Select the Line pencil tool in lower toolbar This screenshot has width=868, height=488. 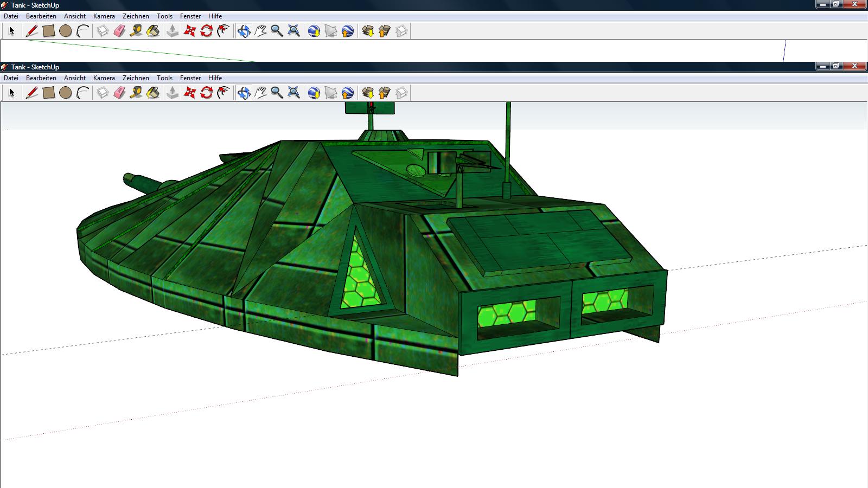[x=32, y=93]
